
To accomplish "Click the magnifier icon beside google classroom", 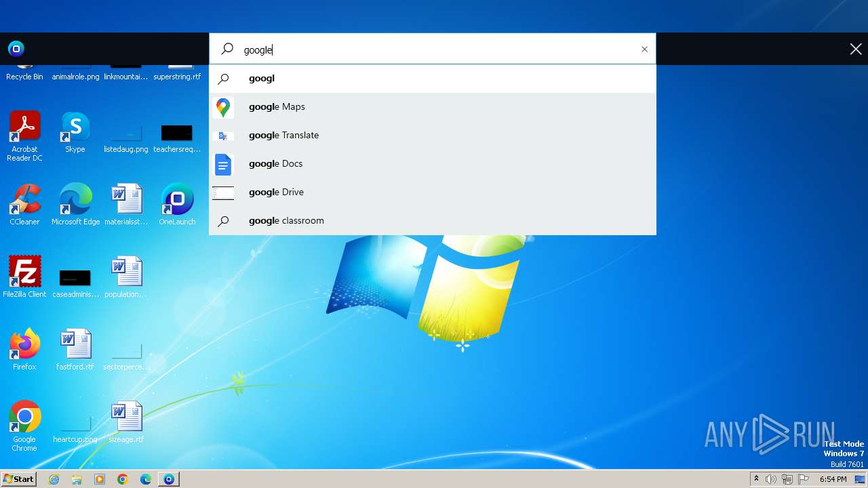I will pyautogui.click(x=223, y=221).
